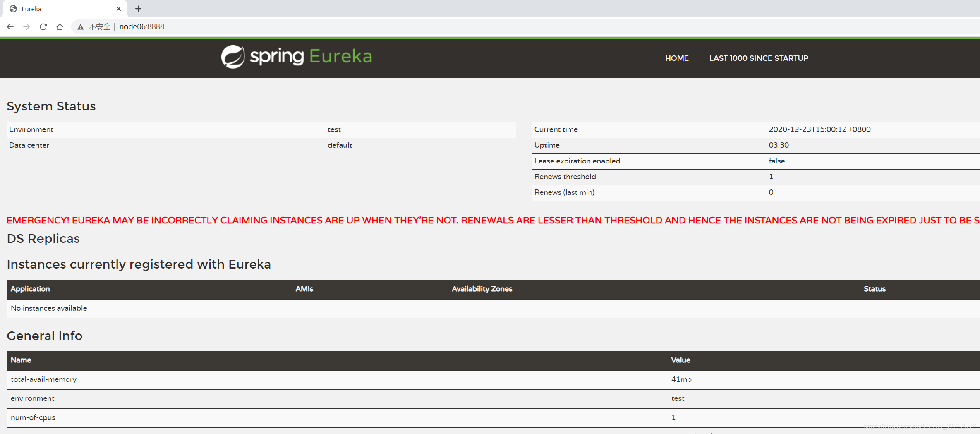Go to the browser home page icon
Screen dimensions: 980x434
click(x=60, y=27)
